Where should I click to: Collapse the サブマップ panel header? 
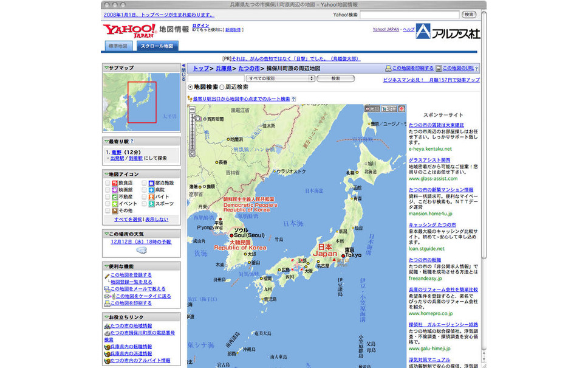(106, 68)
